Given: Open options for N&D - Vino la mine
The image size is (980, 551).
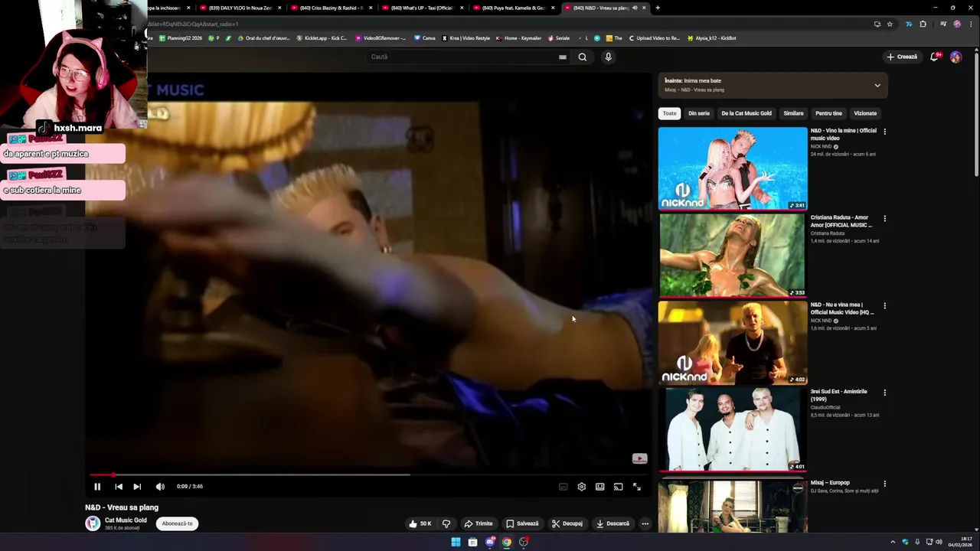Looking at the screenshot, I should click(885, 132).
